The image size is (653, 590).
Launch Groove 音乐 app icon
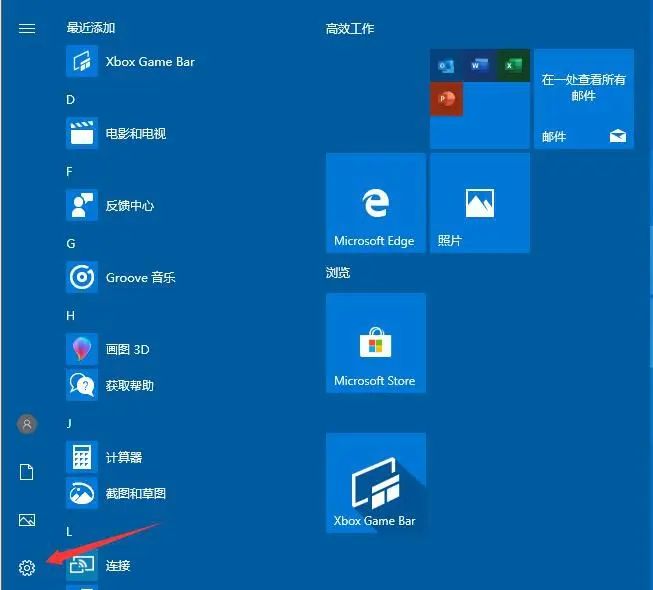pyautogui.click(x=82, y=277)
